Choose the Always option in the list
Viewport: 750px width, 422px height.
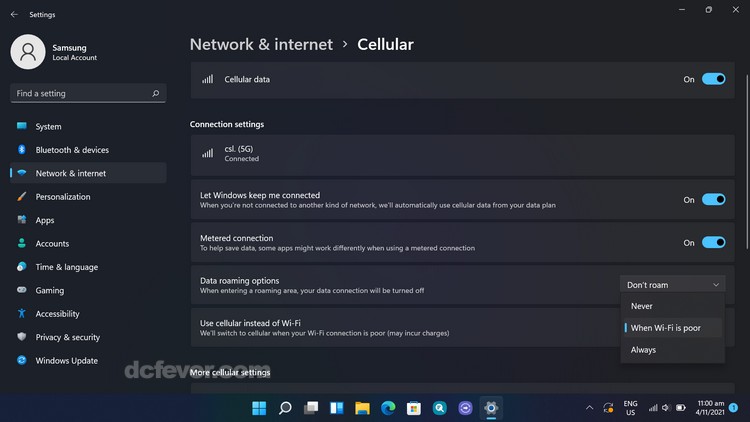(643, 350)
